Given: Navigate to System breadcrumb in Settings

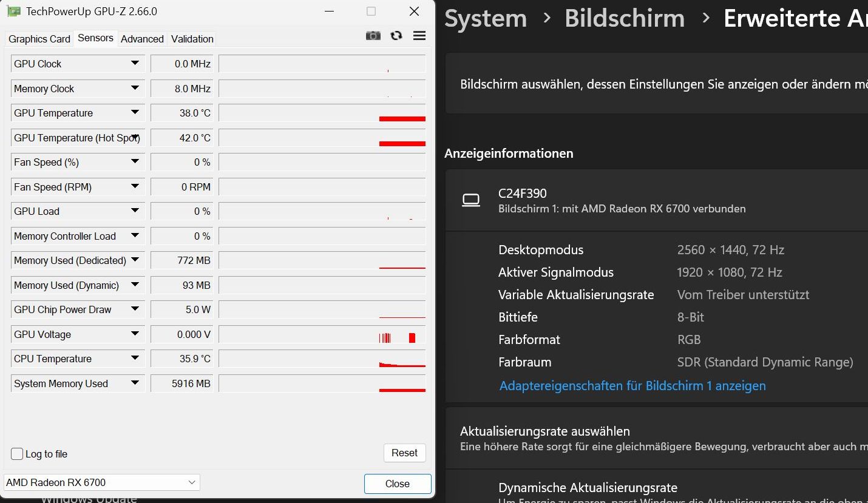Looking at the screenshot, I should coord(486,18).
